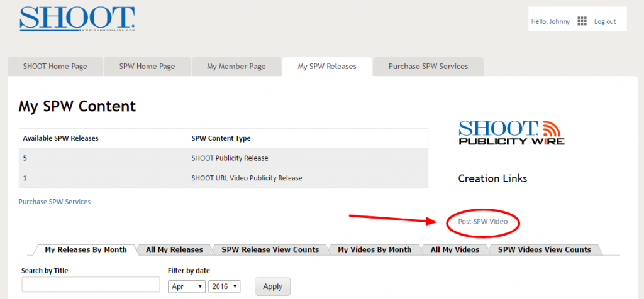Click the '5' available releases cell

25,158
